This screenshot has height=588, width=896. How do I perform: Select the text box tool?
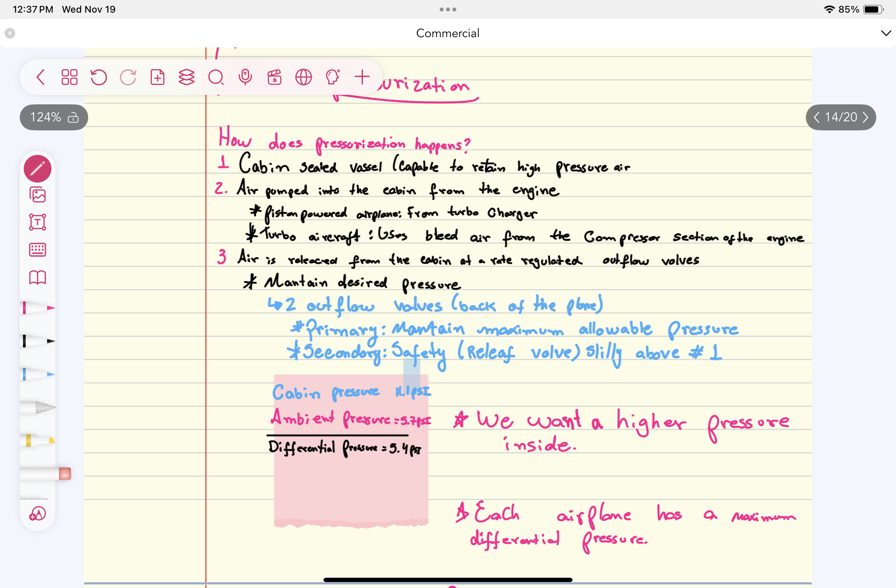(38, 222)
